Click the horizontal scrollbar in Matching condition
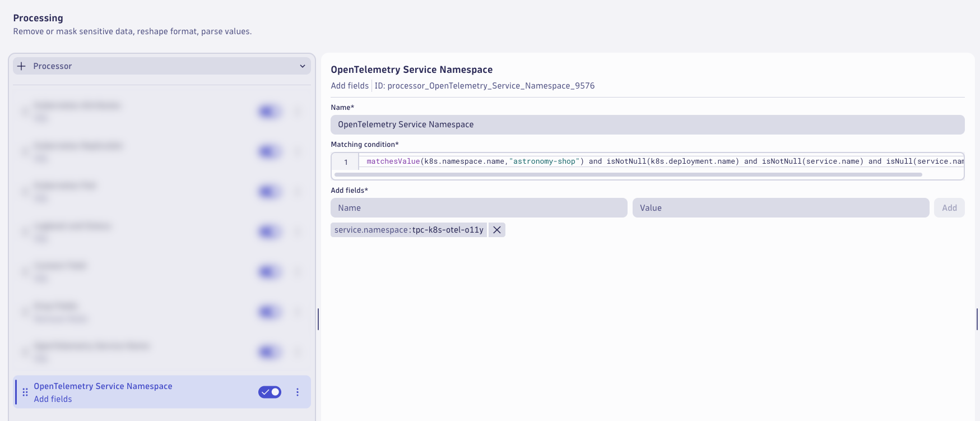980x421 pixels. pos(628,175)
